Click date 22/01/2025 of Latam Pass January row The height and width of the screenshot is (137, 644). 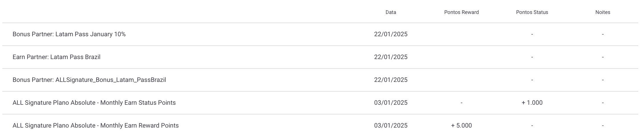[x=391, y=34]
